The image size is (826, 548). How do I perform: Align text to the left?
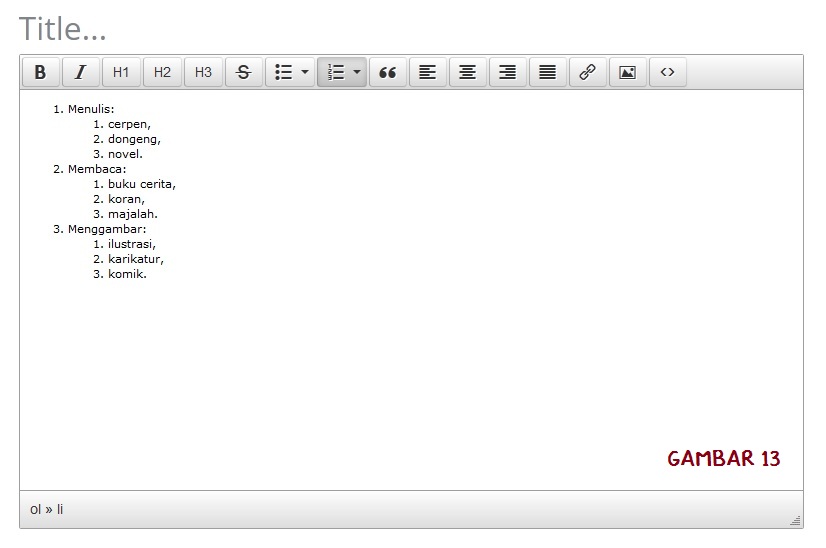click(x=428, y=72)
